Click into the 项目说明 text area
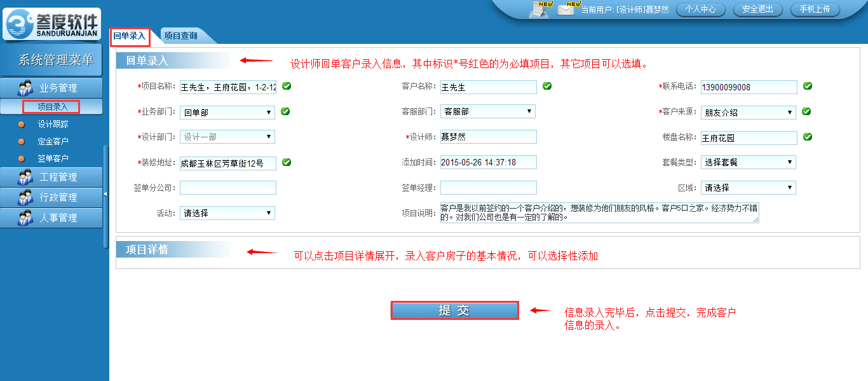868x381 pixels. [x=600, y=213]
